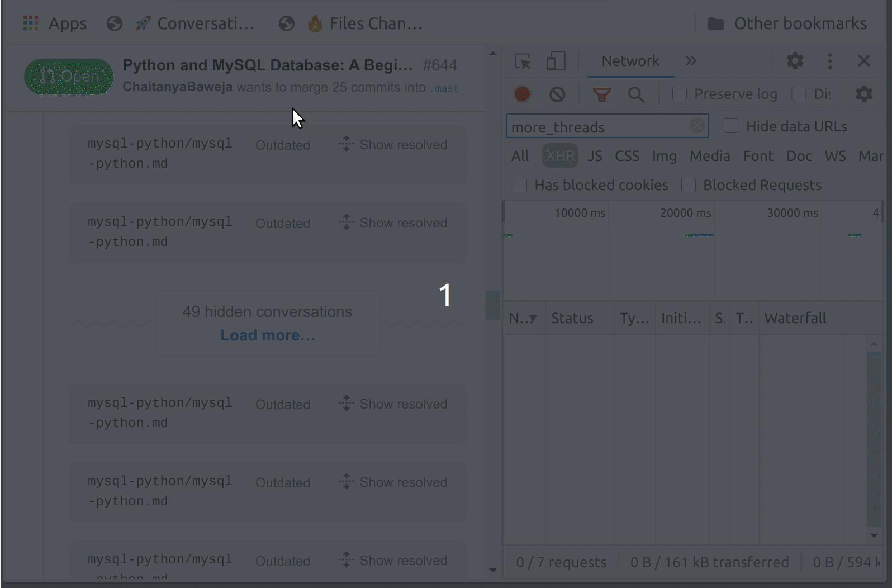Click the request list scrollbar down arrow
This screenshot has width=892, height=588.
874,535
